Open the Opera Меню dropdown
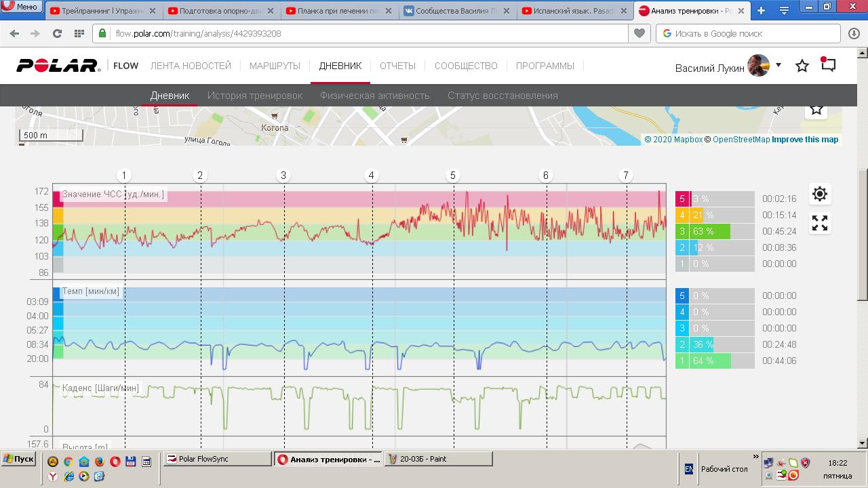The height and width of the screenshot is (488, 868). (20, 7)
